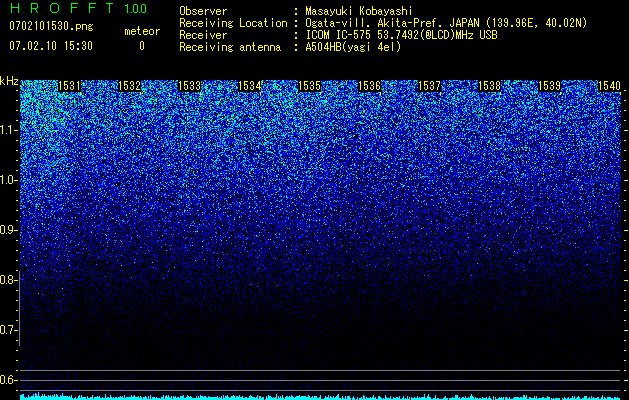Click the date stamp 07.02.10 15:30
Viewport: 629px width, 400px height.
point(51,46)
